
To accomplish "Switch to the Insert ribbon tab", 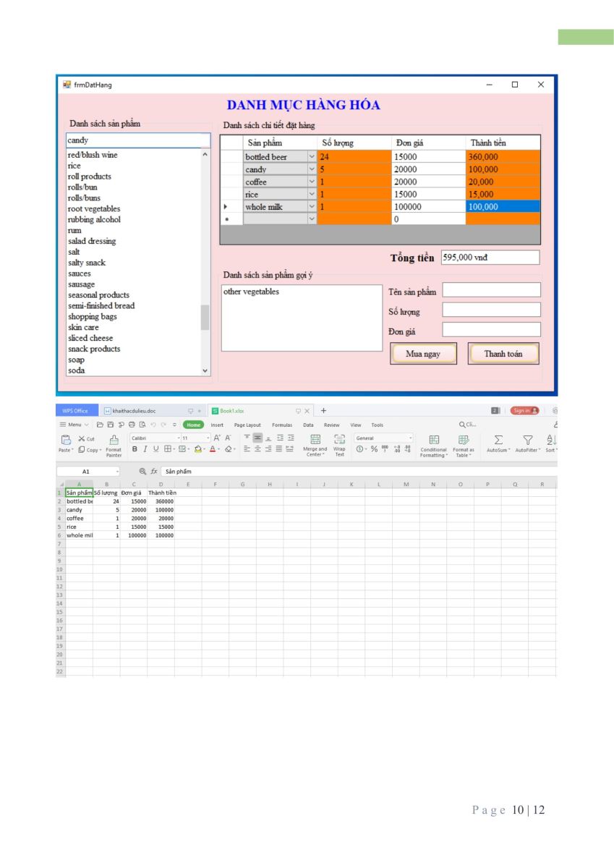I will tap(217, 425).
